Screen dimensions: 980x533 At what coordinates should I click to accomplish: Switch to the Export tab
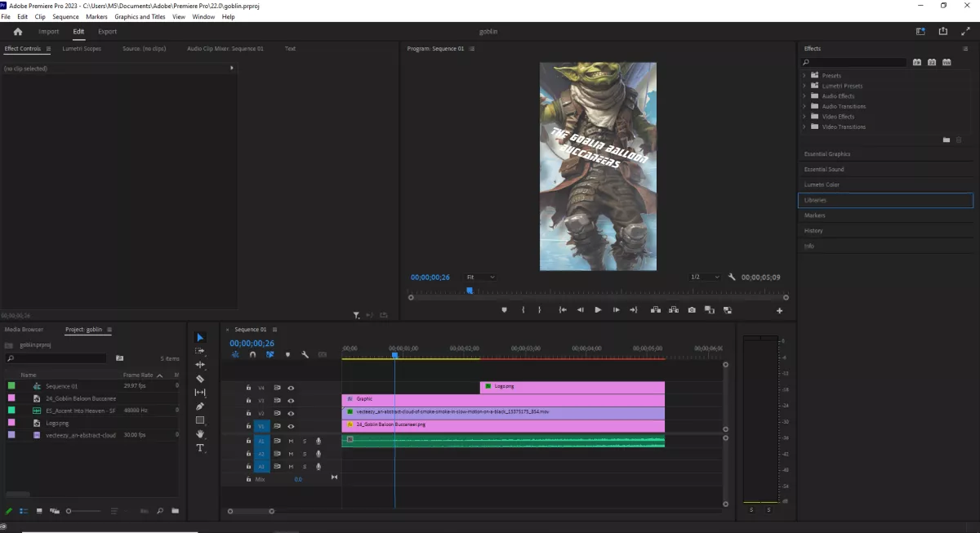point(107,32)
